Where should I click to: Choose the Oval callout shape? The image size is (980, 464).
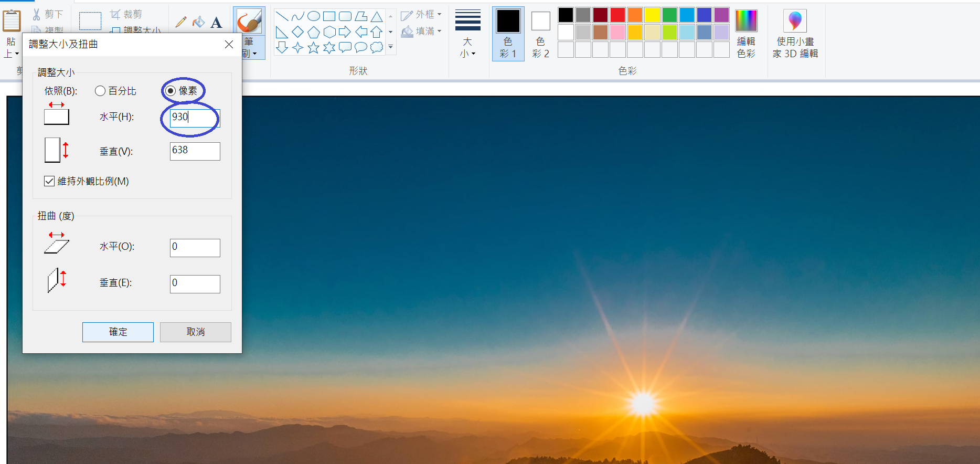pyautogui.click(x=361, y=48)
